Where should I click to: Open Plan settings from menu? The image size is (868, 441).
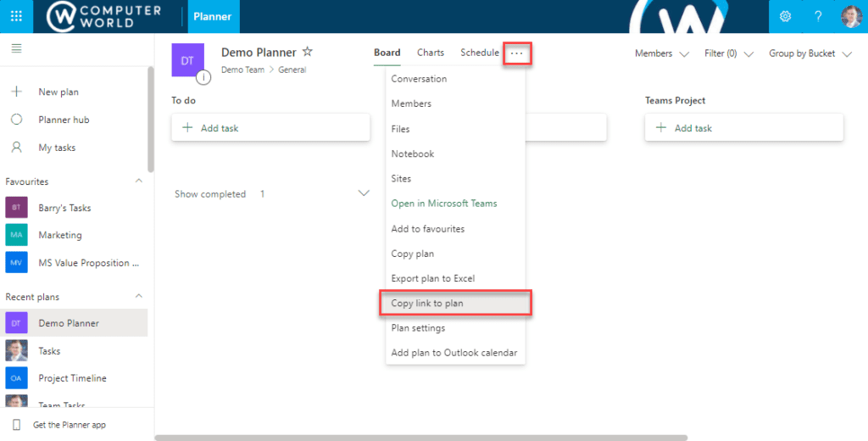point(455,328)
